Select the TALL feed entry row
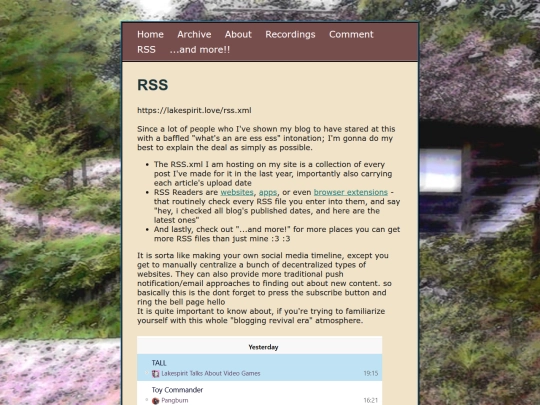 pos(259,367)
